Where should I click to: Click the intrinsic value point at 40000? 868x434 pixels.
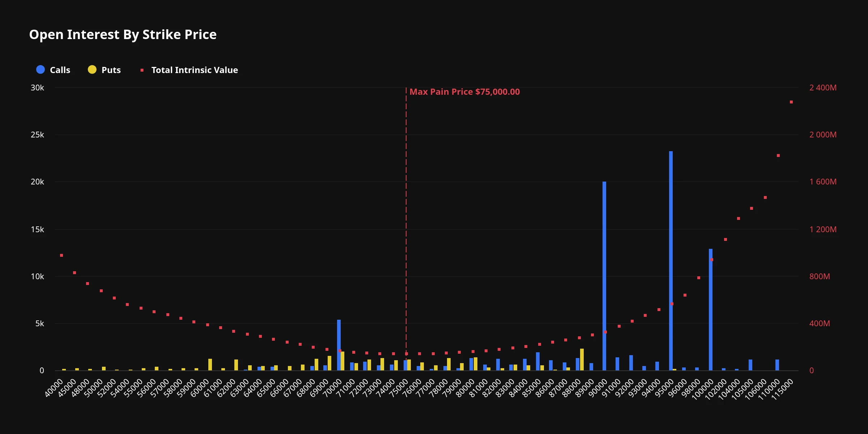61,255
